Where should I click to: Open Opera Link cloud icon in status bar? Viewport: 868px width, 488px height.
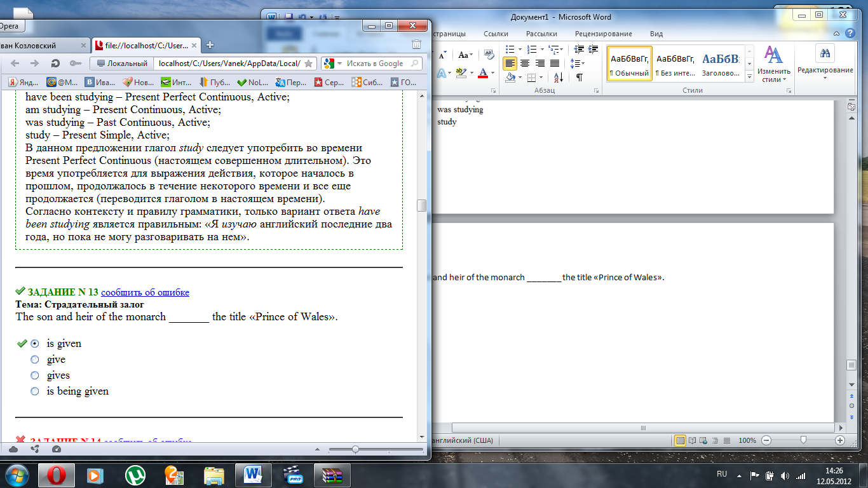(14, 449)
